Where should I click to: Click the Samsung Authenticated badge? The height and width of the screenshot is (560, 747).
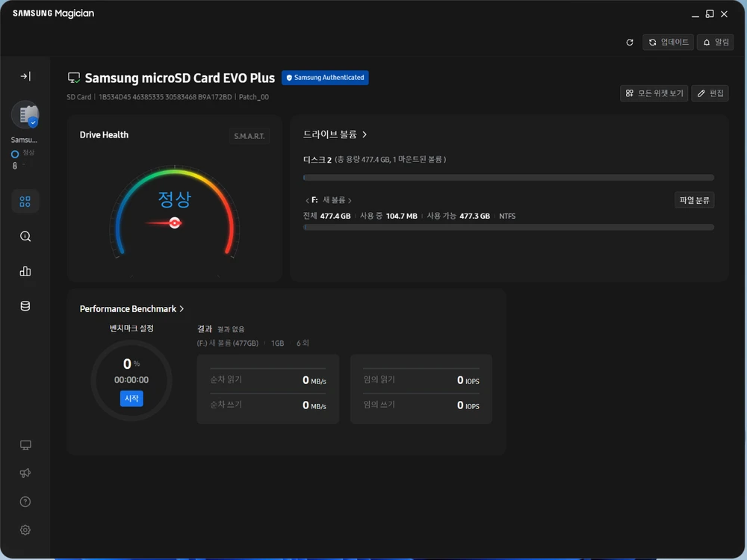click(x=325, y=78)
